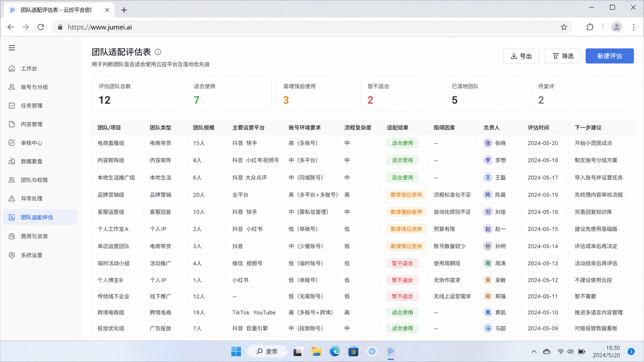Screen dimensions: 644x362
Task: Click the 团队/项目 column header
Action: pyautogui.click(x=109, y=128)
